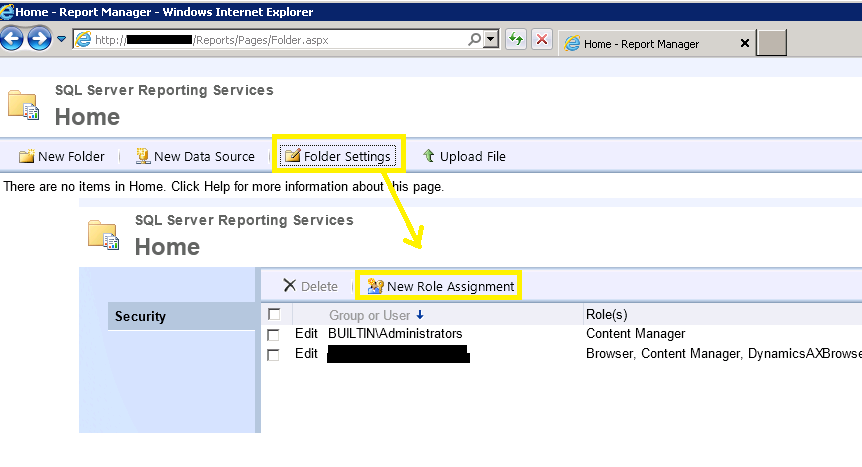
Task: Click the New Data Source icon
Action: coord(143,156)
